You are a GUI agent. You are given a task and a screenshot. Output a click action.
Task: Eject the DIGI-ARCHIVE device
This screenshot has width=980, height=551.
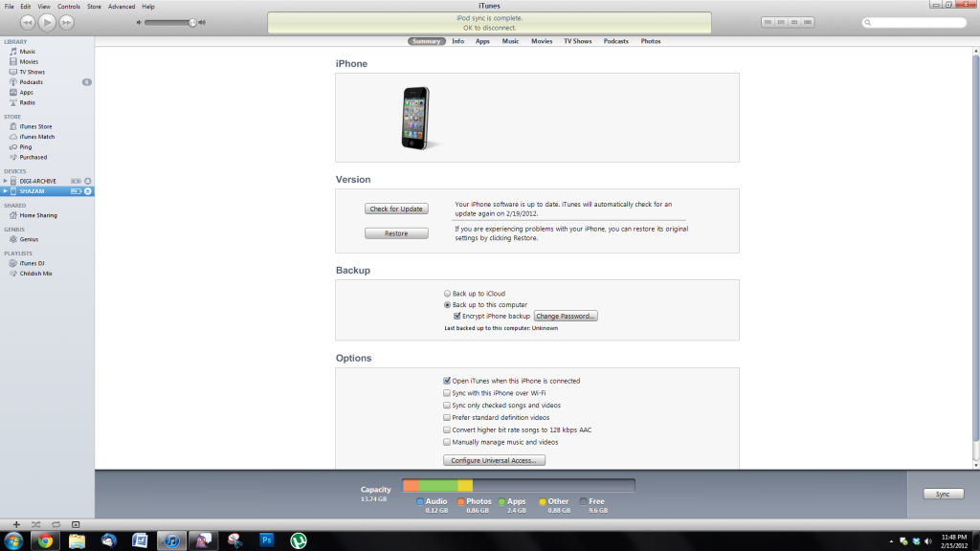tap(87, 181)
